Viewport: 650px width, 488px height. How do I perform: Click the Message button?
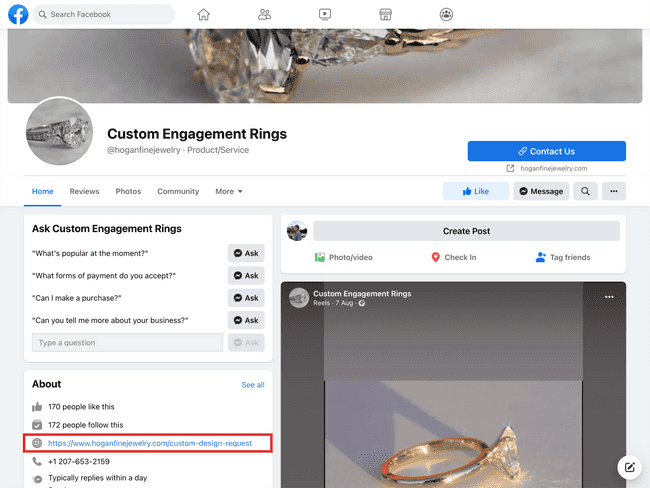click(x=541, y=191)
